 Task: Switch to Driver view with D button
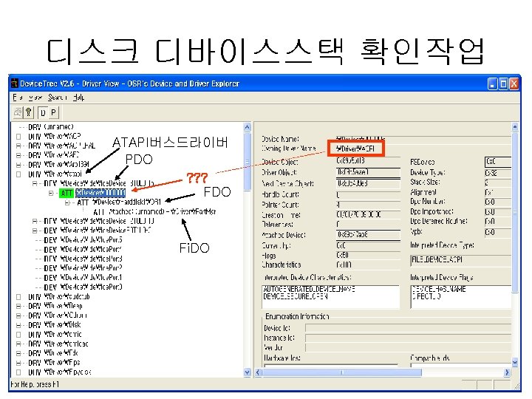pos(43,112)
